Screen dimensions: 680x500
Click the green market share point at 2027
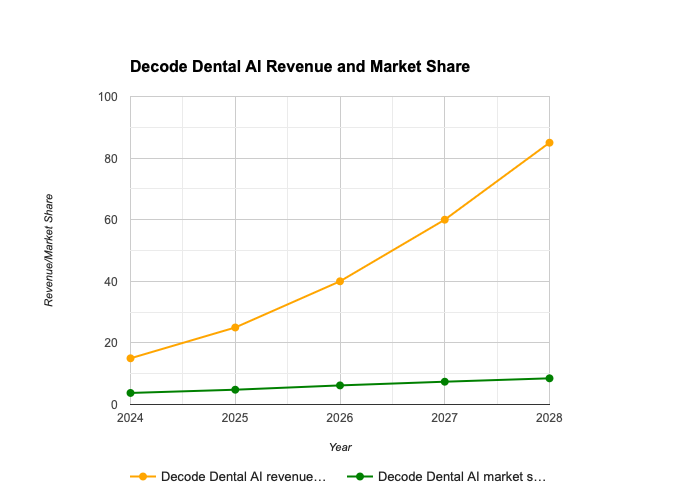(445, 382)
